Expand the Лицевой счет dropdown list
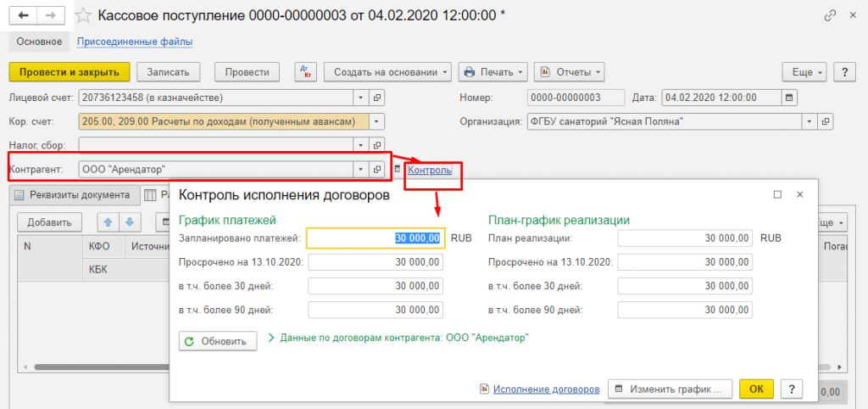 pyautogui.click(x=361, y=98)
